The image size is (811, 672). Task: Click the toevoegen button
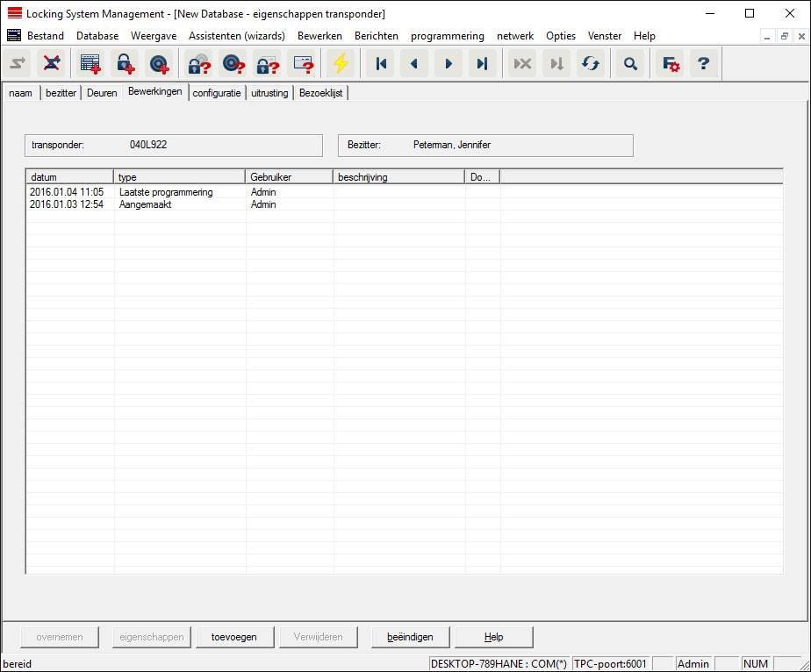(234, 637)
